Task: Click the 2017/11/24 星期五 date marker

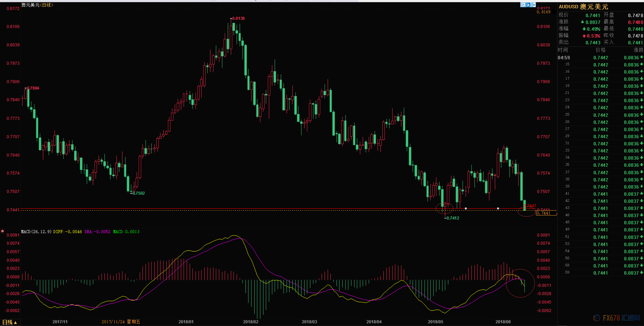Action: (x=121, y=322)
